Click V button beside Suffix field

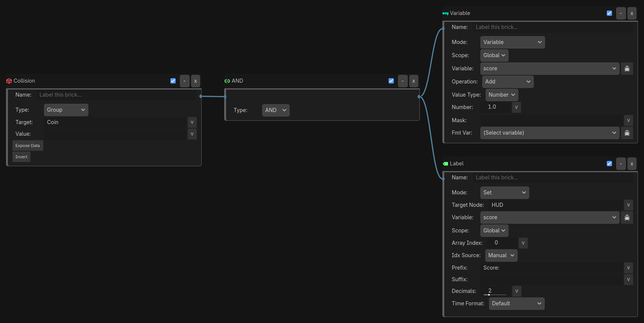[x=629, y=279]
